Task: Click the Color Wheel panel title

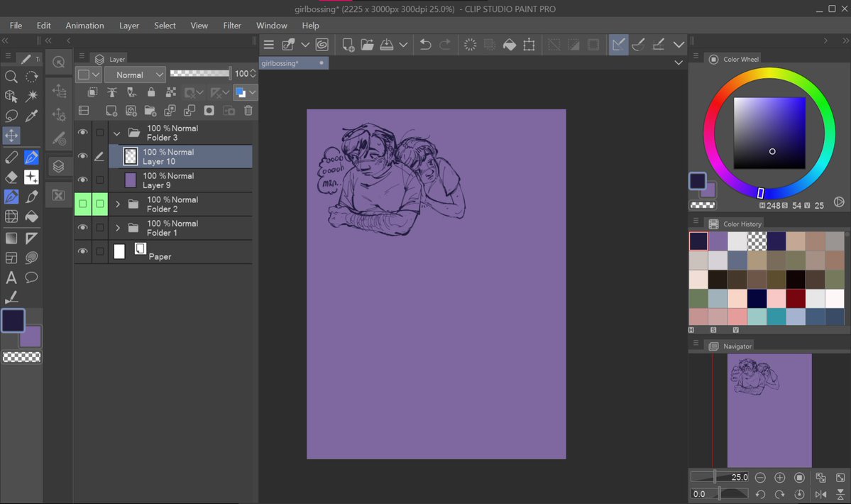Action: click(x=741, y=59)
